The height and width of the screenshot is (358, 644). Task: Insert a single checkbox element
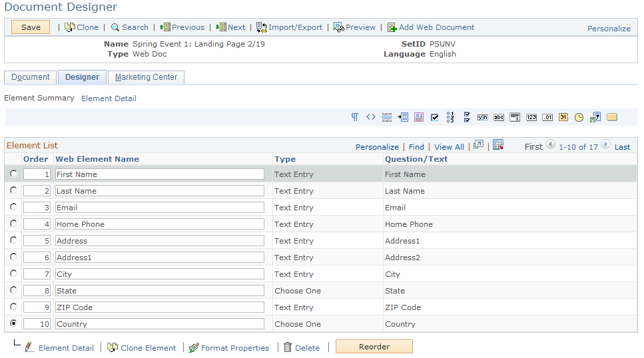click(434, 118)
